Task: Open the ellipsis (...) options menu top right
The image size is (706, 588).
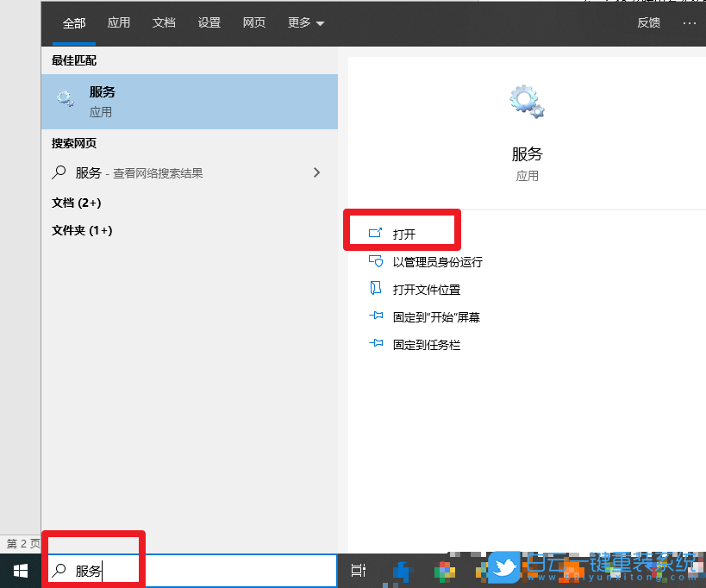Action: coord(689,22)
